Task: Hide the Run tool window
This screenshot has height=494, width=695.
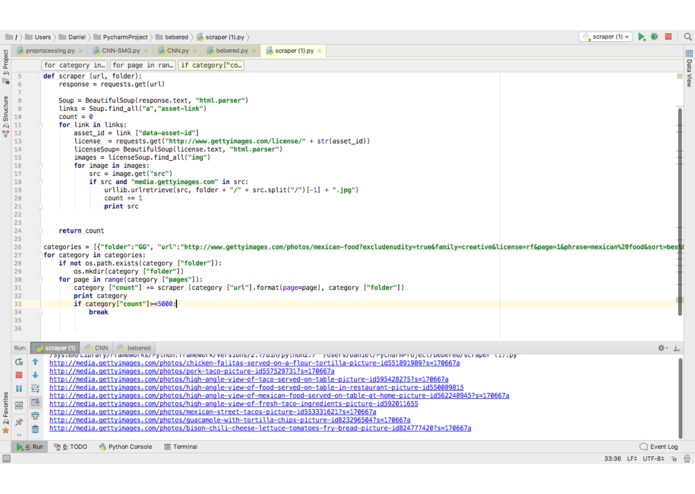Action: (x=677, y=348)
